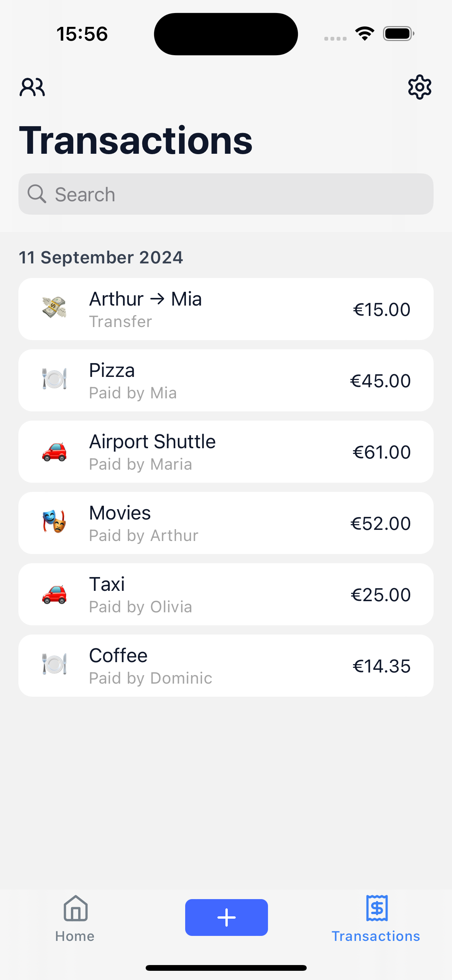This screenshot has width=452, height=980.
Task: Tap the Pizza plate icon
Action: [54, 379]
